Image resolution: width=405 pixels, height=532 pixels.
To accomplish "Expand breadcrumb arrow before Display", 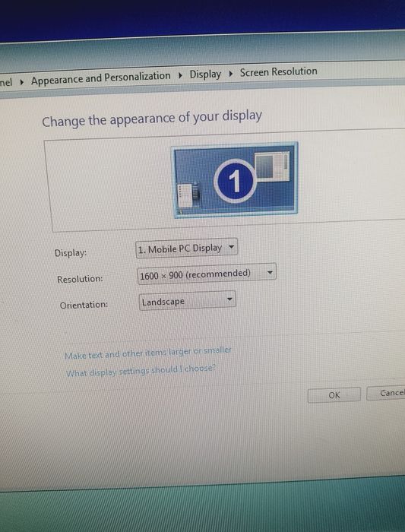I will (180, 75).
